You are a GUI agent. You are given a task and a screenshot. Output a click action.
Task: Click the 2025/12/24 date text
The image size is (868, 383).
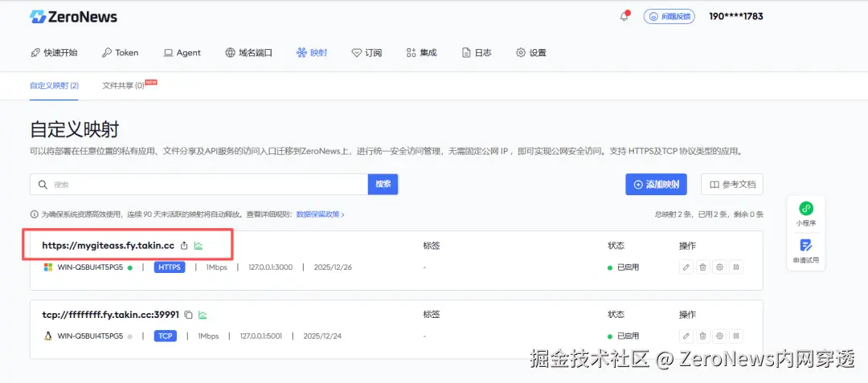[x=322, y=336]
